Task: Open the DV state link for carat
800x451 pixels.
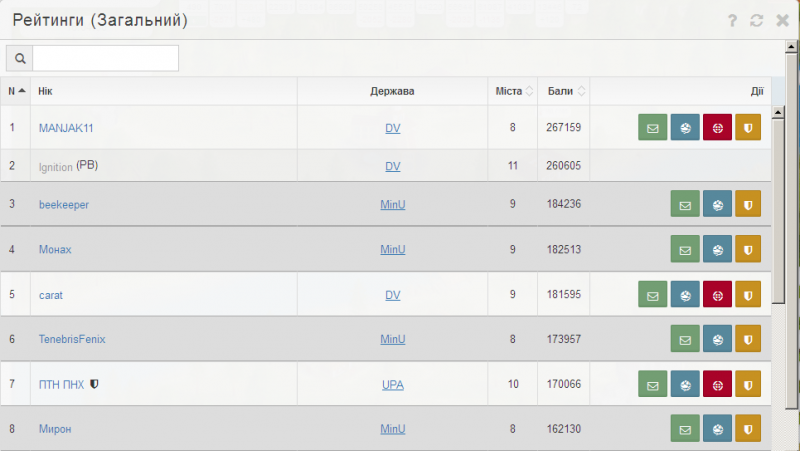Action: click(392, 296)
